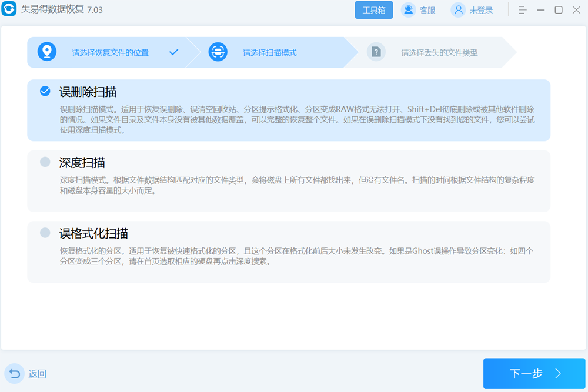This screenshot has width=588, height=392.
Task: Click the 请选择丢失的文件类型 step tab
Action: tap(439, 52)
